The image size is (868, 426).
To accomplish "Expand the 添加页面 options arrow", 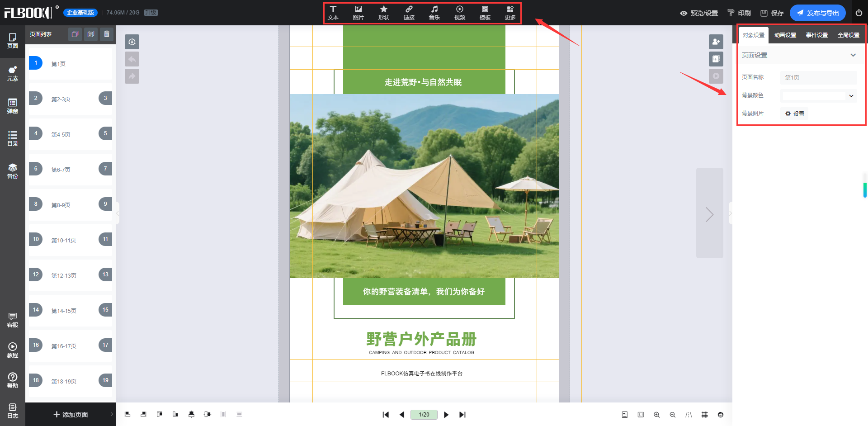I will (x=112, y=414).
